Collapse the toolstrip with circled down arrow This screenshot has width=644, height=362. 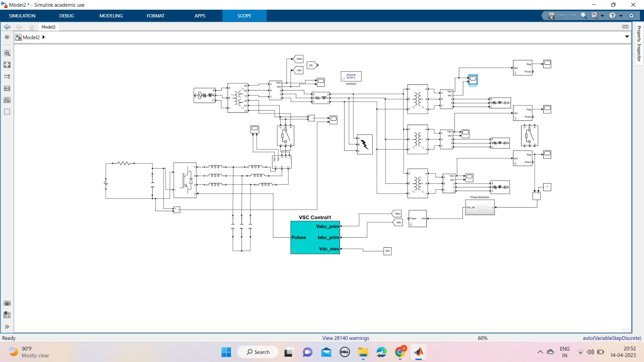point(631,16)
